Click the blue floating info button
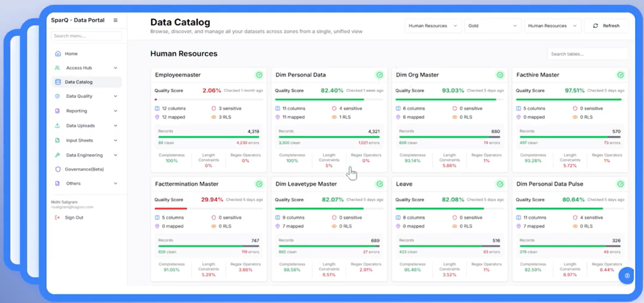This screenshot has width=644, height=303. tap(627, 276)
